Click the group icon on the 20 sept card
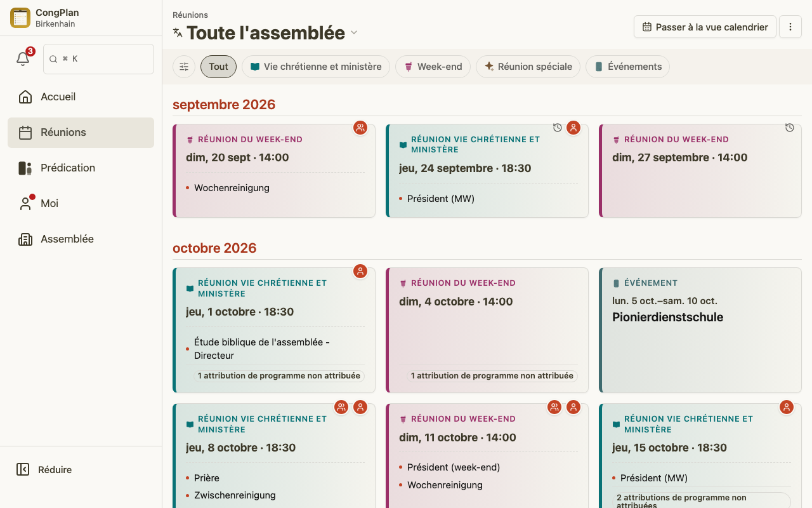The image size is (812, 508). 360,128
